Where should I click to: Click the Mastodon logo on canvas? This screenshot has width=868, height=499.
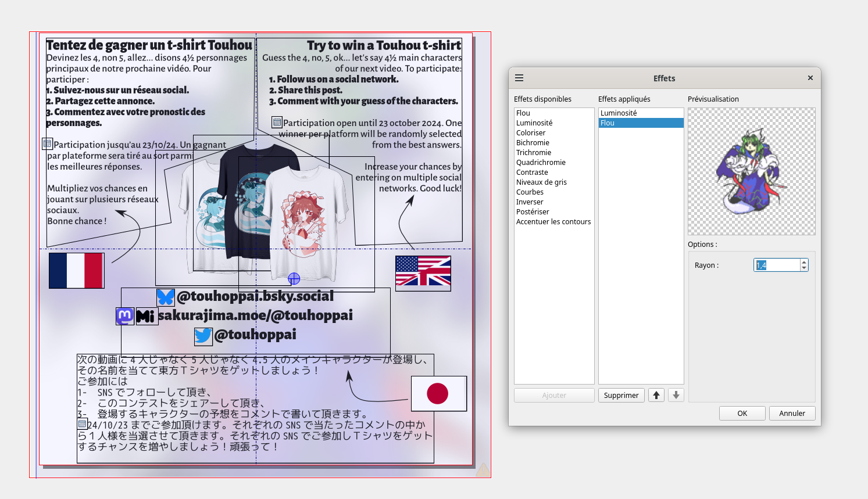tap(125, 316)
